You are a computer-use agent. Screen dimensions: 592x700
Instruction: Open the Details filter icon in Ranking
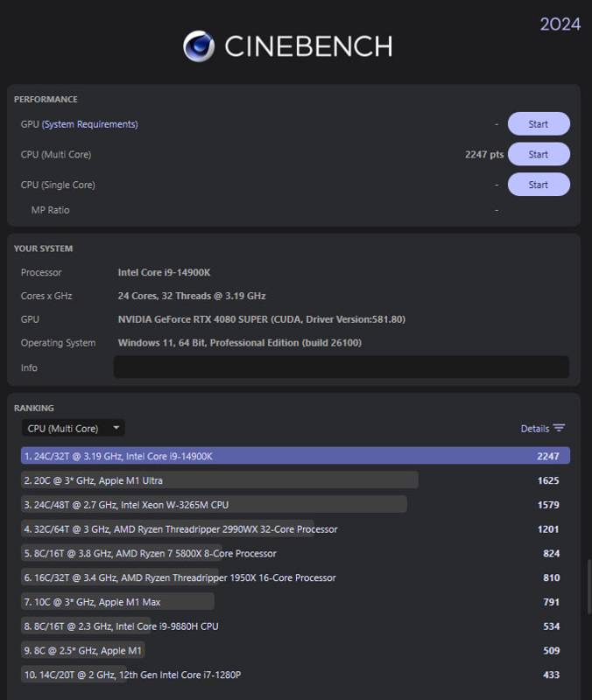tap(559, 429)
